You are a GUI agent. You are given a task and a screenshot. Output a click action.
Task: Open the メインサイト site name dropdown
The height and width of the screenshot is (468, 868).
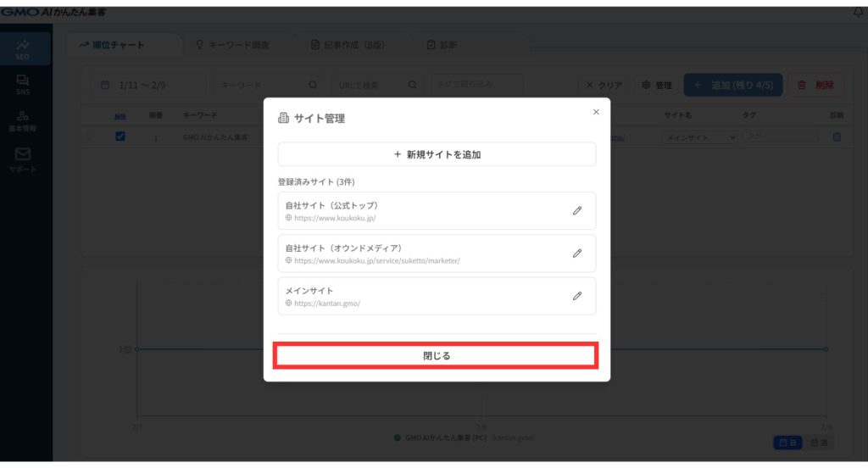pyautogui.click(x=699, y=136)
